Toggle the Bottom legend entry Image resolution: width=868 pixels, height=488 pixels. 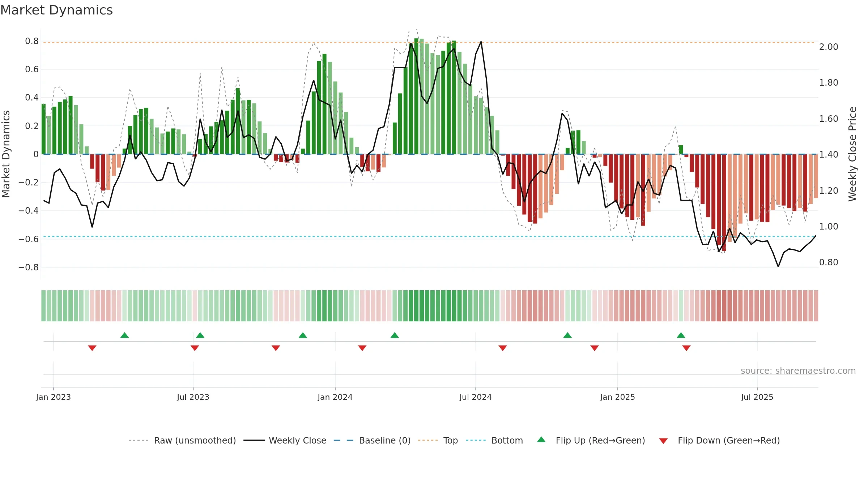(x=494, y=440)
